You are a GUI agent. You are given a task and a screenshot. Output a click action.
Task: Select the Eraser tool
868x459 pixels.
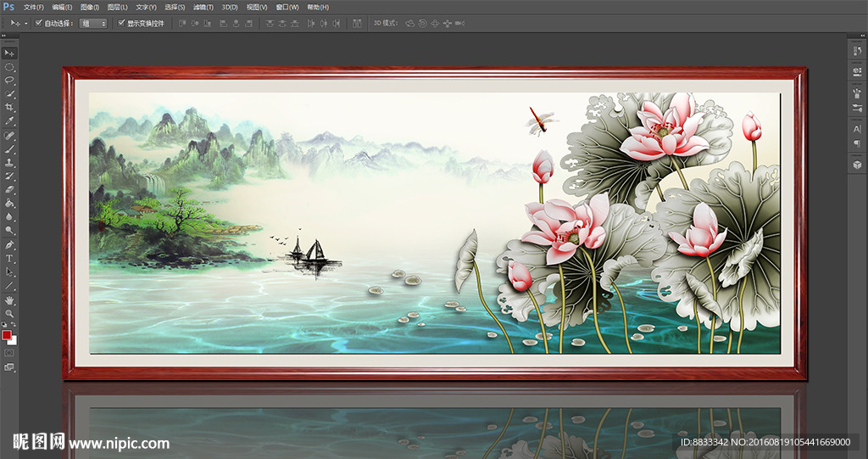(9, 189)
